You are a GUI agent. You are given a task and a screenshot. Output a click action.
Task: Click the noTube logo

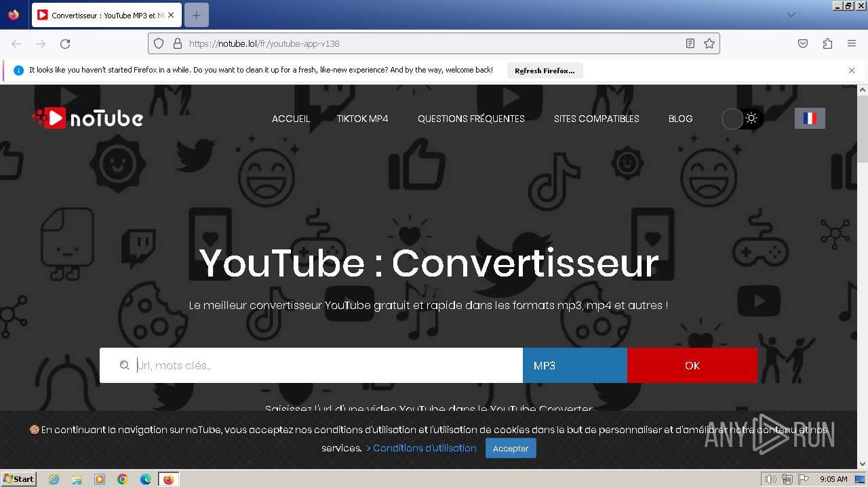click(x=87, y=118)
